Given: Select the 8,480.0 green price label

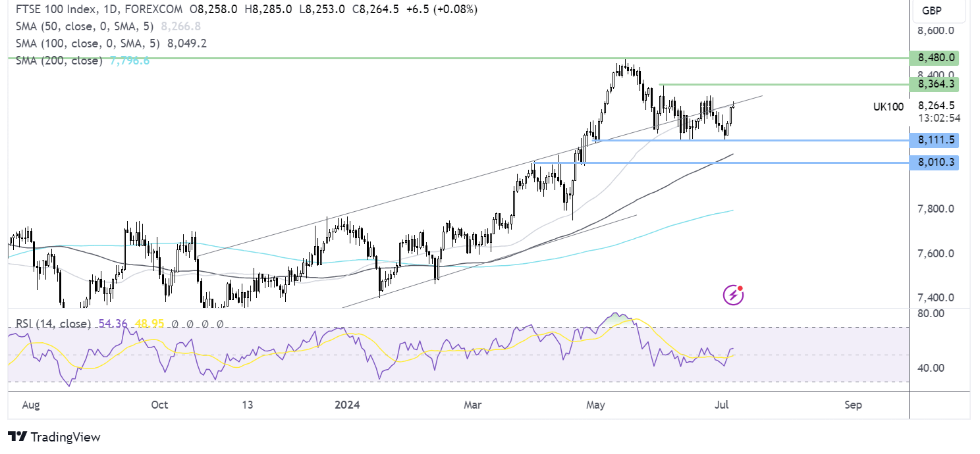Looking at the screenshot, I should coord(933,58).
